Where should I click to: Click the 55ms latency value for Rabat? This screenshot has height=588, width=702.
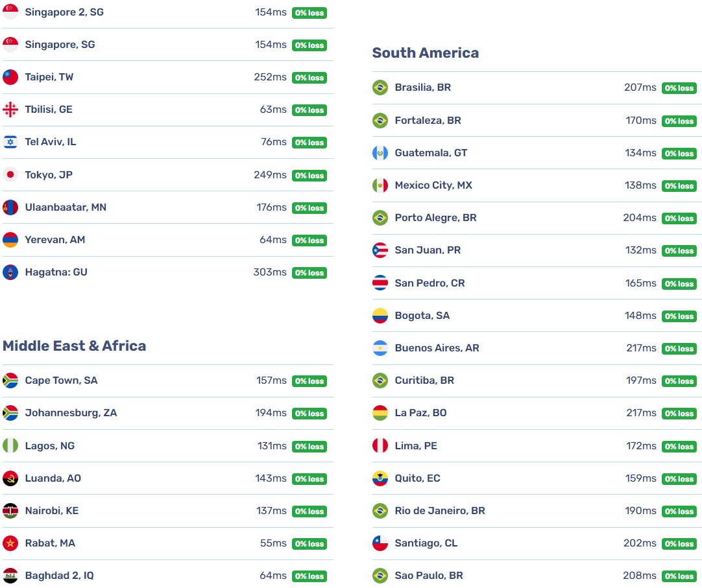tap(273, 543)
